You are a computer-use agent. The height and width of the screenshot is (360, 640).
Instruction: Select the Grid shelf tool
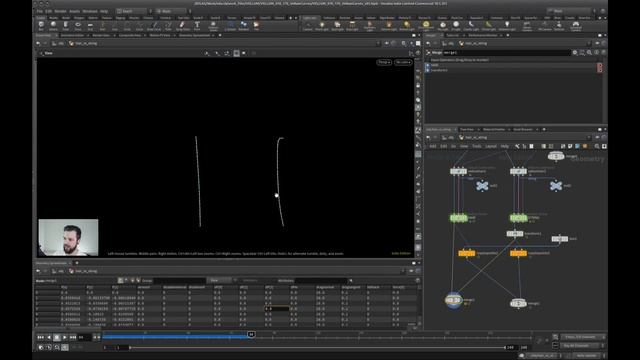pos(90,26)
